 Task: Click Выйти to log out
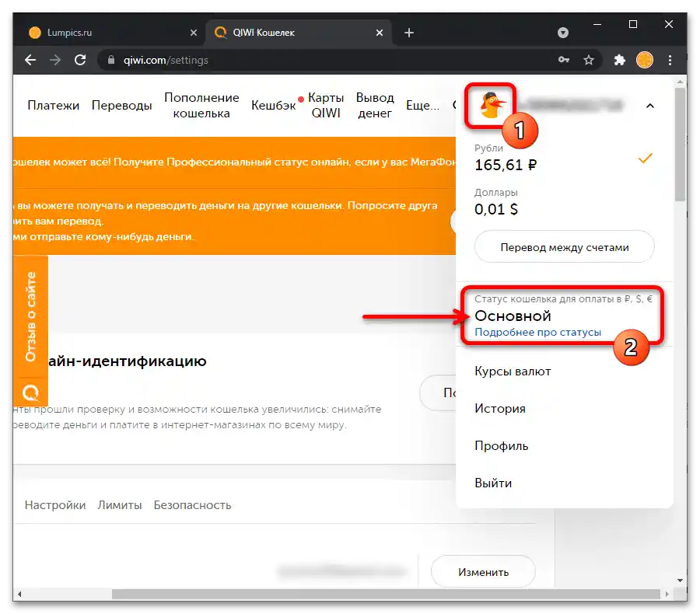[x=493, y=483]
